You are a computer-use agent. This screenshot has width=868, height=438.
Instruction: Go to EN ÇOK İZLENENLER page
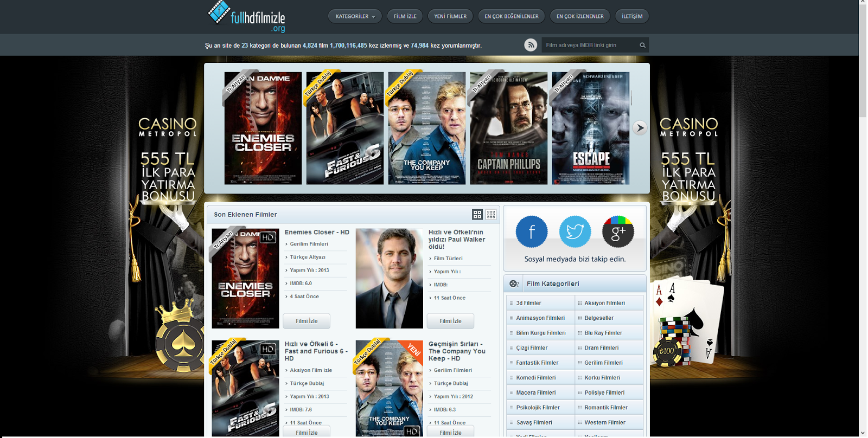(x=580, y=16)
